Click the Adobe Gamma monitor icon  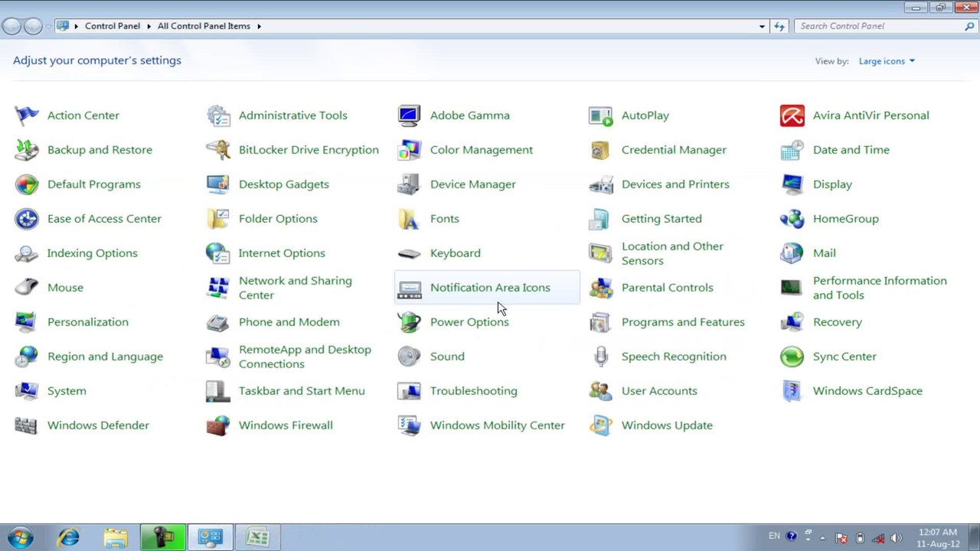point(410,116)
